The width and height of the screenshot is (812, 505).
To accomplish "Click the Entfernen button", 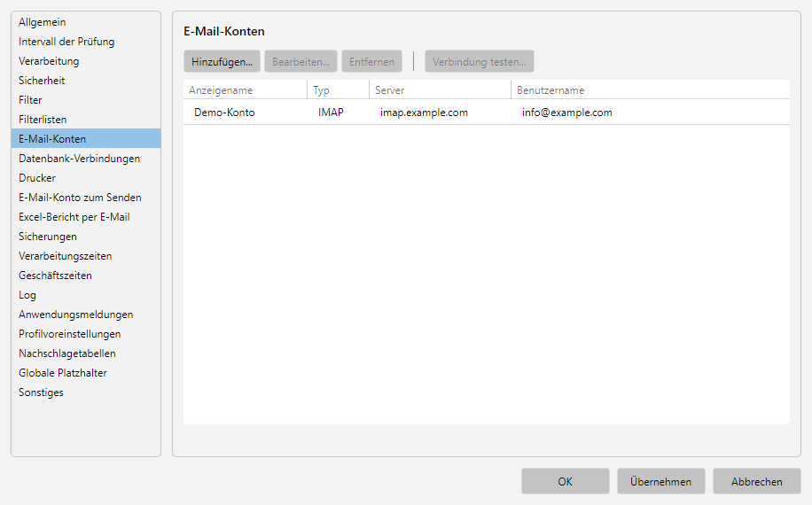I will click(371, 61).
